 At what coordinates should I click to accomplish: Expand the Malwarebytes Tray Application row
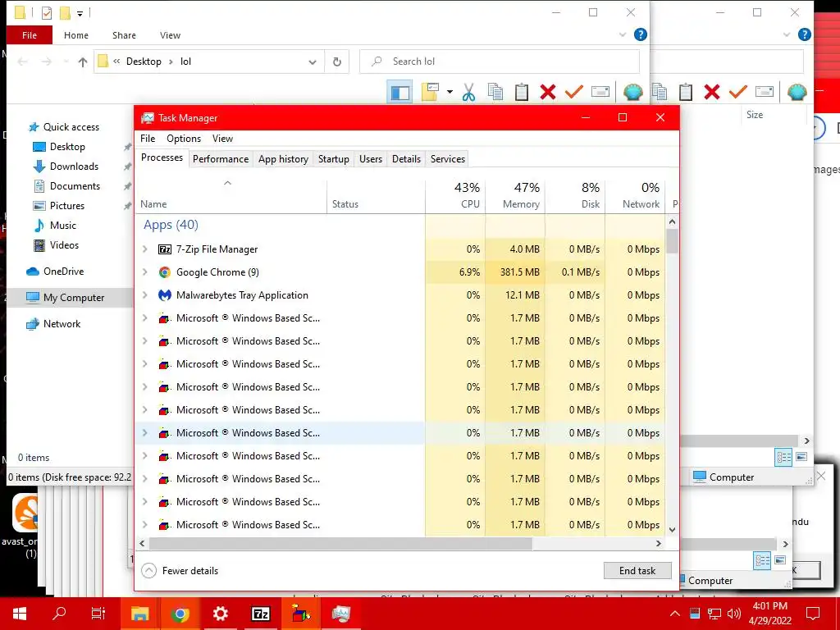[x=144, y=295]
